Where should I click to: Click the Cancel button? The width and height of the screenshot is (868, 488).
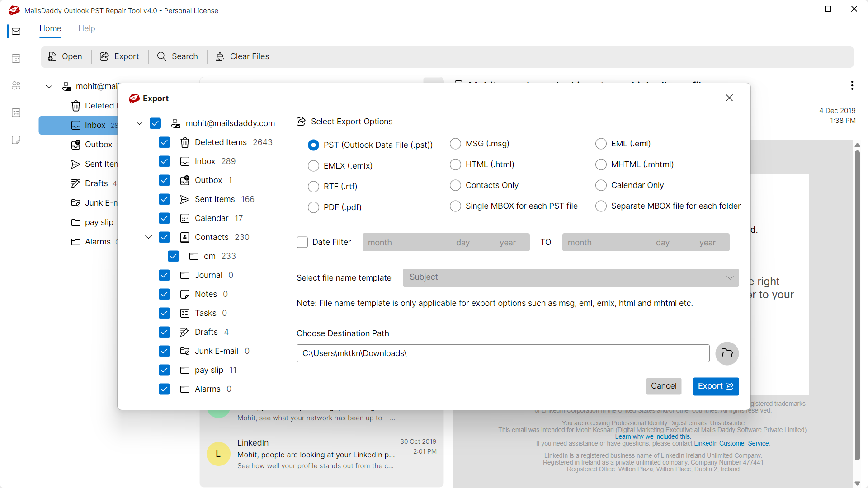(664, 386)
